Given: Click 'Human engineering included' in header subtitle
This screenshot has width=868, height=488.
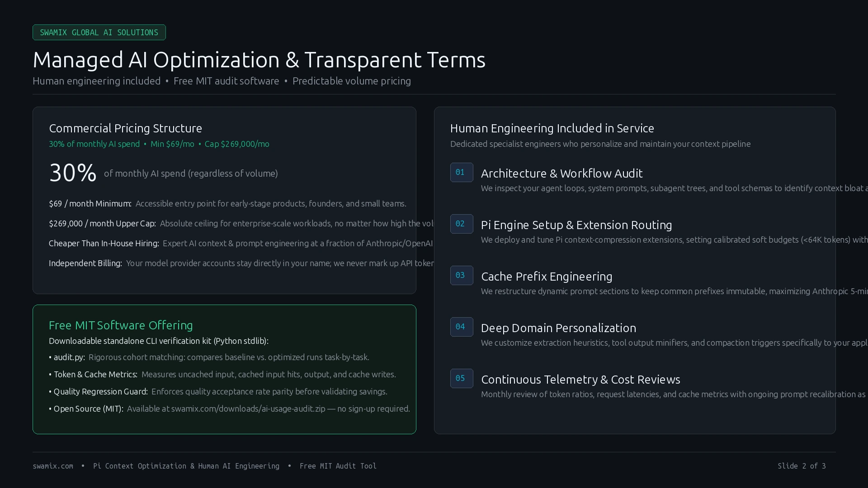Looking at the screenshot, I should click(x=96, y=81).
